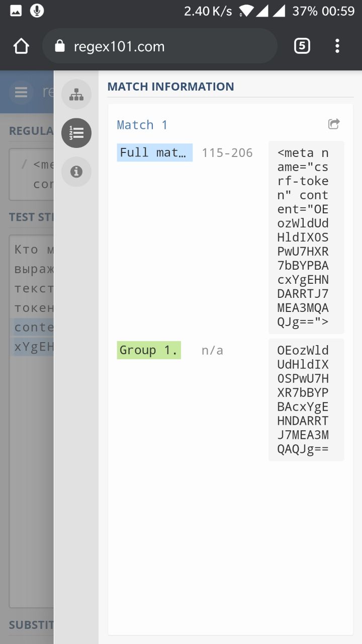Select the Group 1. label
The height and width of the screenshot is (644, 362).
[x=149, y=350]
